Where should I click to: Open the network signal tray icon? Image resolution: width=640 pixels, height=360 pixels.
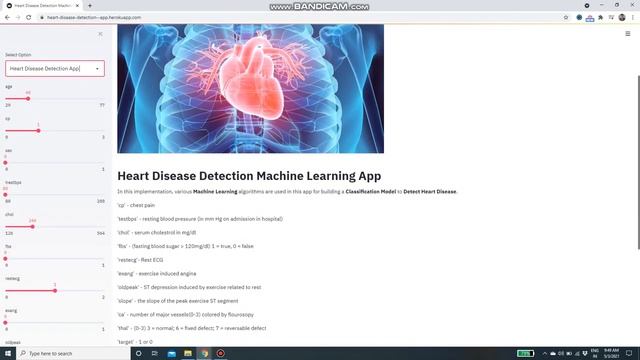pyautogui.click(x=577, y=353)
